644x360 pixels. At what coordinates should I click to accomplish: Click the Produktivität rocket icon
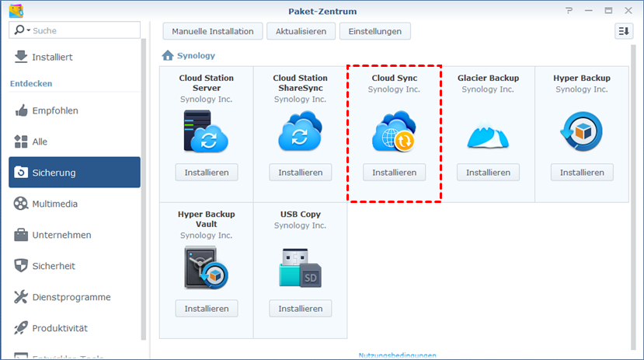point(20,328)
